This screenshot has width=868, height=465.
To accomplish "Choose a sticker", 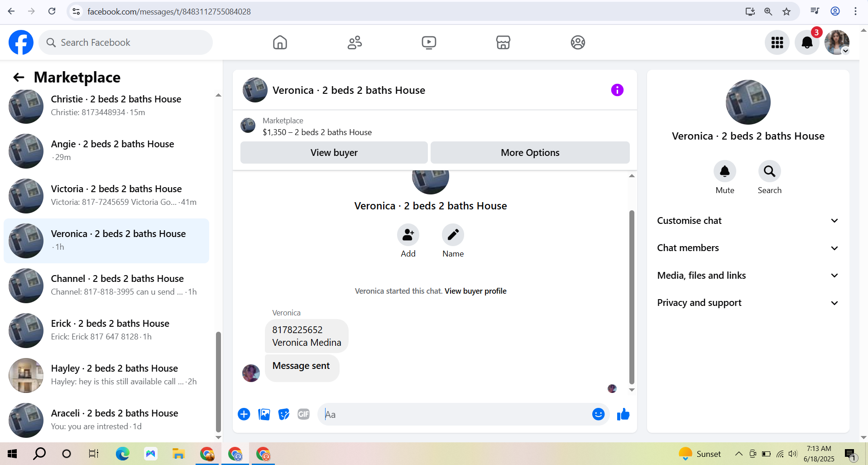I will [x=284, y=414].
